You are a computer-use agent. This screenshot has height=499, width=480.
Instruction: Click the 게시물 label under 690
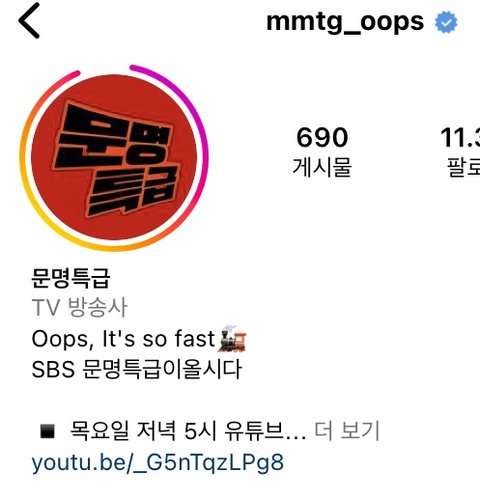point(322,167)
